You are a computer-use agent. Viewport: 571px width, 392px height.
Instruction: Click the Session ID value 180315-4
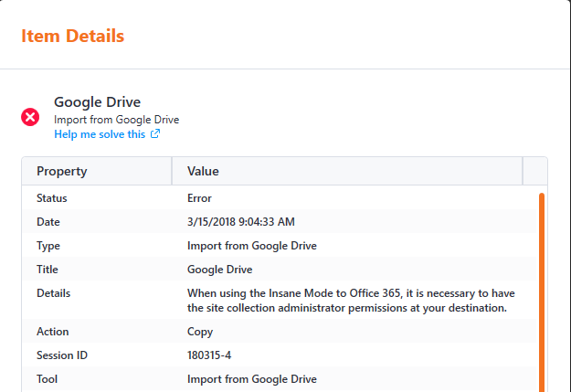coord(209,355)
